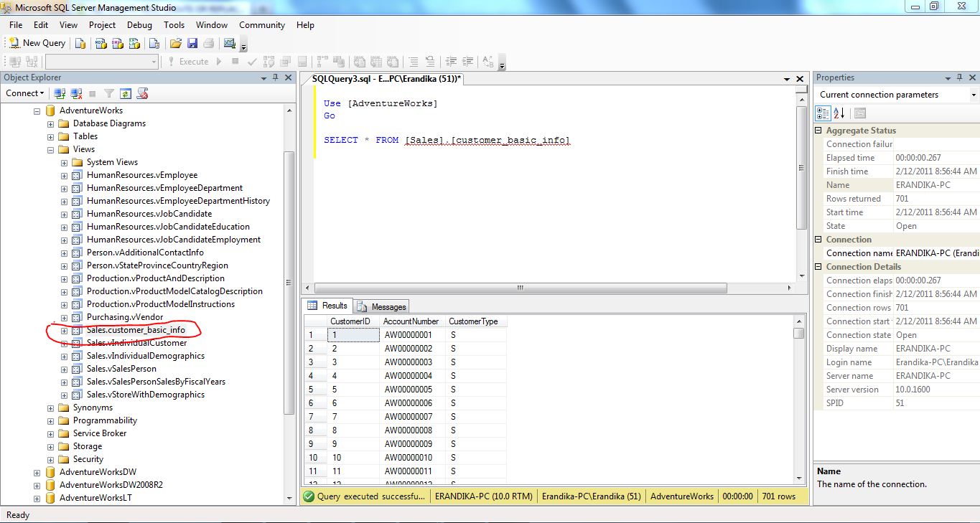The height and width of the screenshot is (523, 980).
Task: Click the rightmost Object Explorer toolbar icon
Action: [x=142, y=93]
